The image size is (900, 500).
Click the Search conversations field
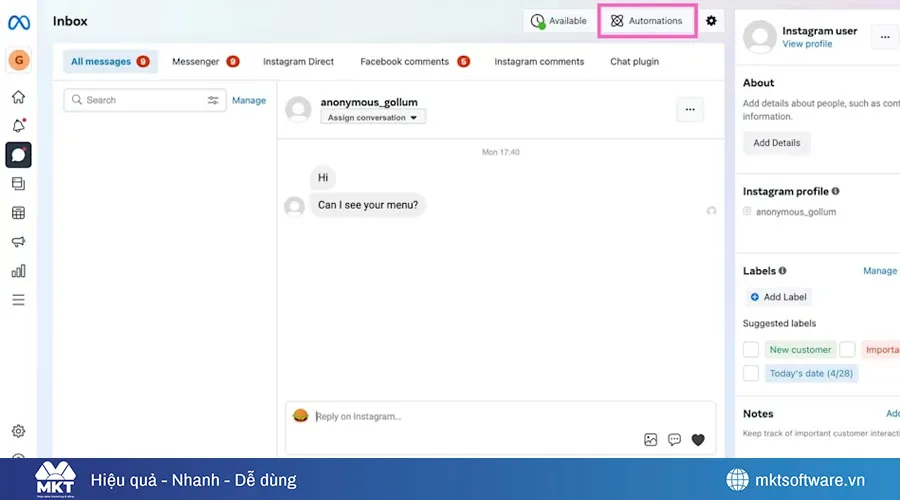coord(145,100)
